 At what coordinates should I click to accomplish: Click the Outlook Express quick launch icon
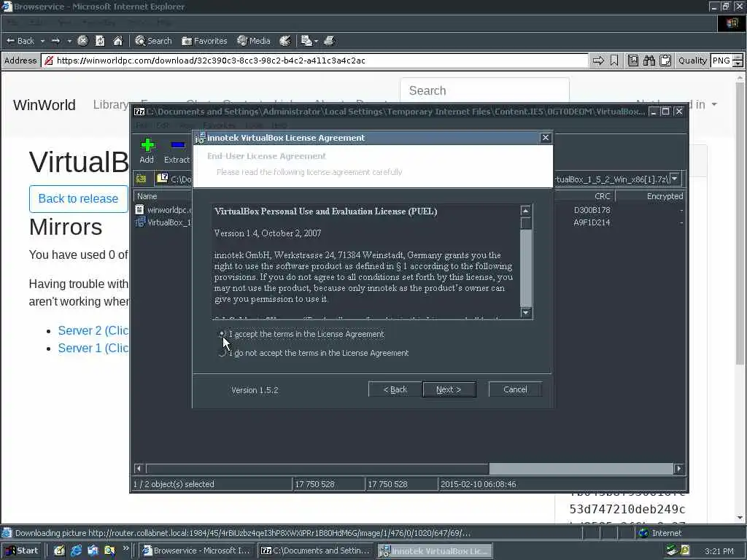coord(93,551)
